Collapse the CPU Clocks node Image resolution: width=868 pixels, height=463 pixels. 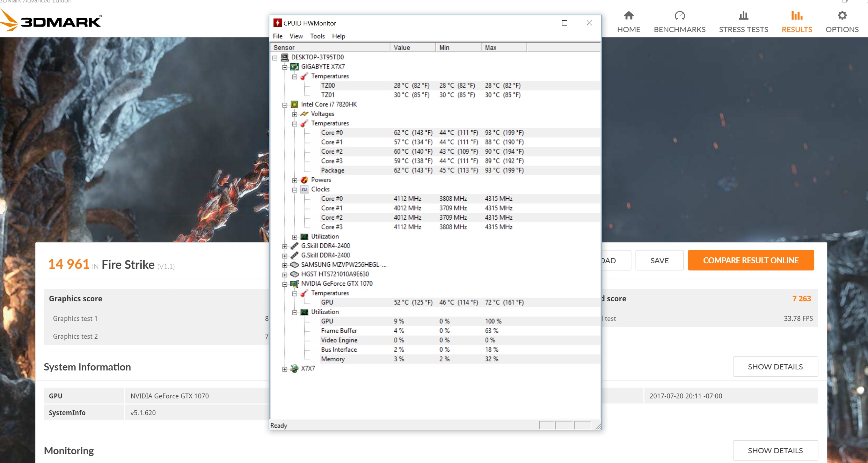(295, 190)
